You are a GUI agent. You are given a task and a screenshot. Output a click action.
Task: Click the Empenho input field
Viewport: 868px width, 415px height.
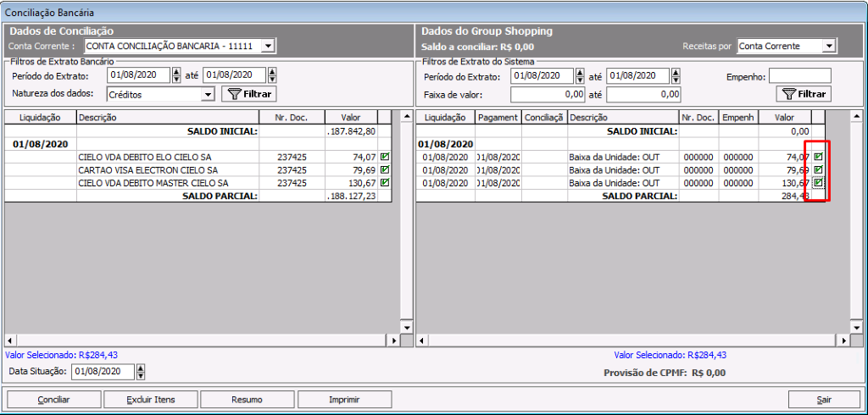point(800,76)
